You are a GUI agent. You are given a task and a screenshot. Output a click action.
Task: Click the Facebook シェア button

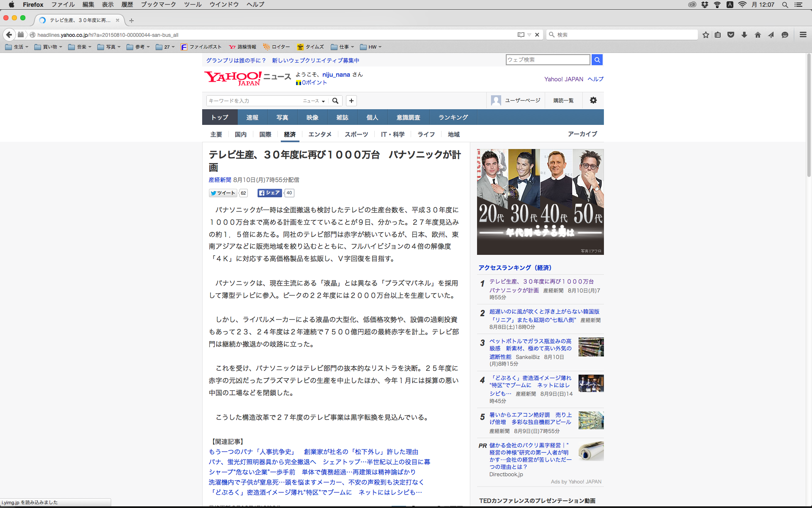click(269, 193)
